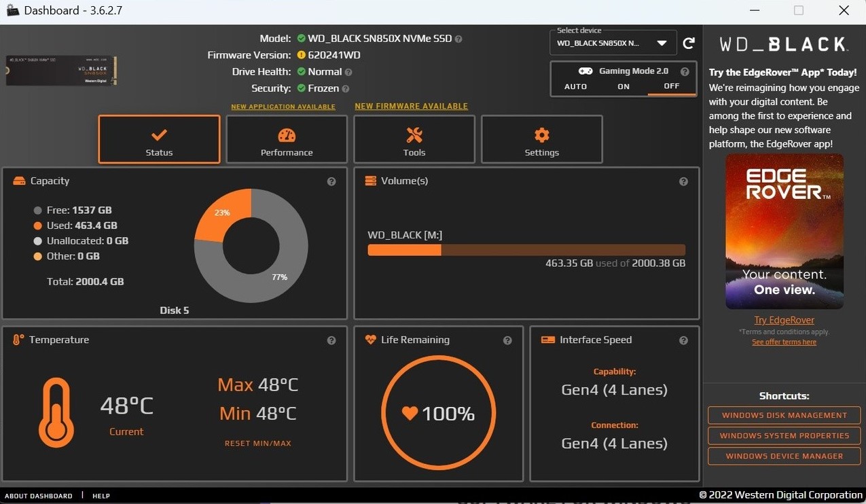866x504 pixels.
Task: Click the heart icon inside Life Remaining circle
Action: pyautogui.click(x=410, y=412)
